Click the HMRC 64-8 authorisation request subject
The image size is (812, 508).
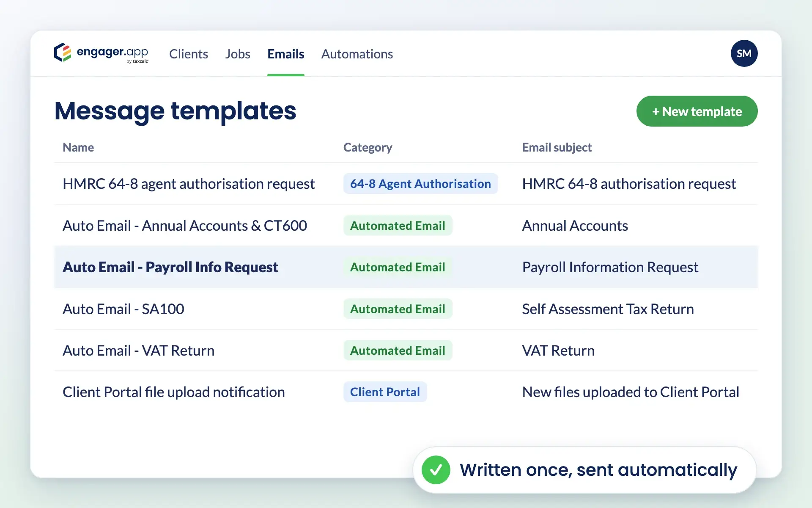pyautogui.click(x=629, y=184)
